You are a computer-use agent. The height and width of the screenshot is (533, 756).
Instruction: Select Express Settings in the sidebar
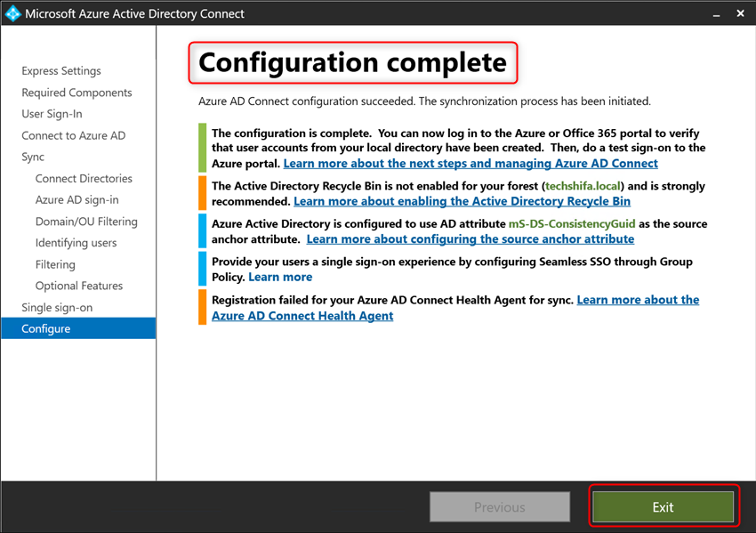pyautogui.click(x=61, y=70)
